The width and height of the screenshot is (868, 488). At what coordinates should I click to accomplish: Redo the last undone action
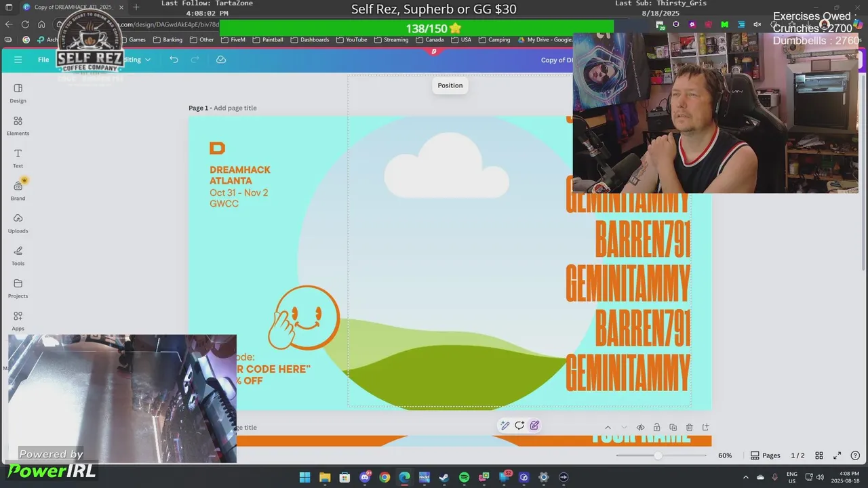pyautogui.click(x=195, y=60)
